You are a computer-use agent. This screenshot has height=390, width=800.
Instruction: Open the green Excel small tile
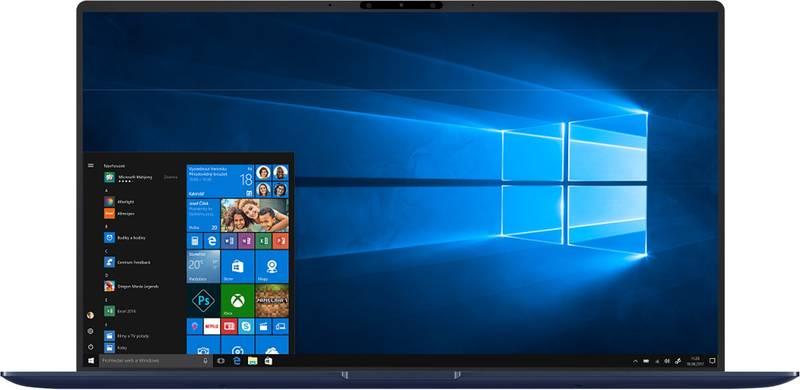point(263,241)
